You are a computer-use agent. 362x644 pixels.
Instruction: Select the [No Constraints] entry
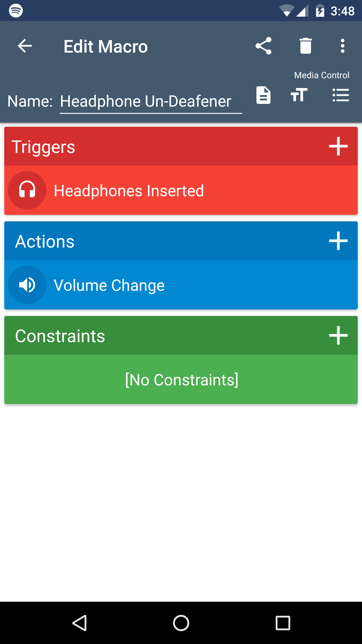(x=181, y=380)
